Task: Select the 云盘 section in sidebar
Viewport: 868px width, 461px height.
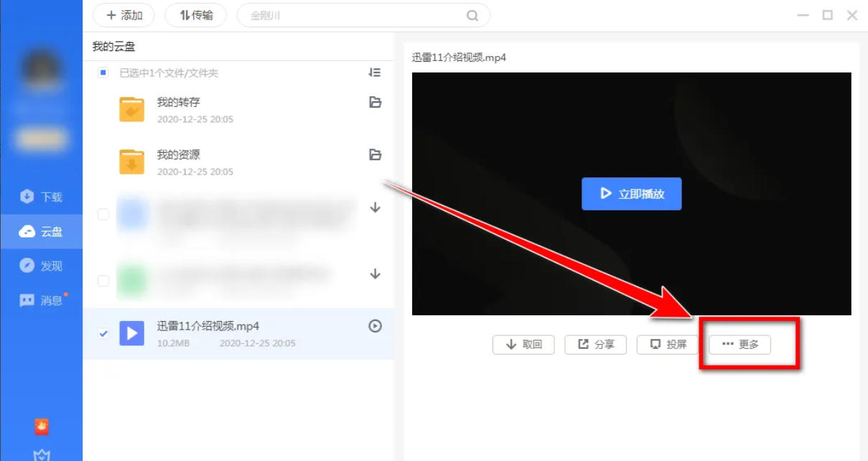Action: click(41, 231)
